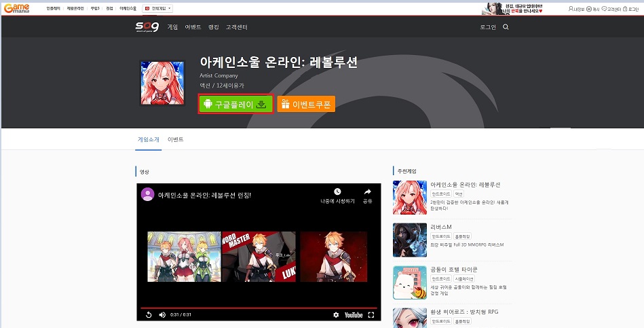Screen dimensions: 644x328
Task: Click the 나중에 시청하기 clock icon
Action: [x=337, y=192]
